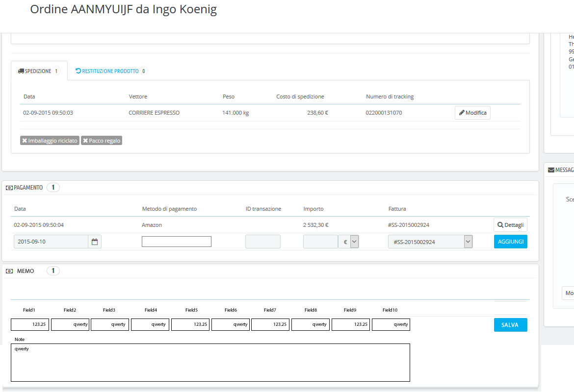Click invoice #SS-2015002924 text in Amazon row
This screenshot has width=574, height=392.
409,225
